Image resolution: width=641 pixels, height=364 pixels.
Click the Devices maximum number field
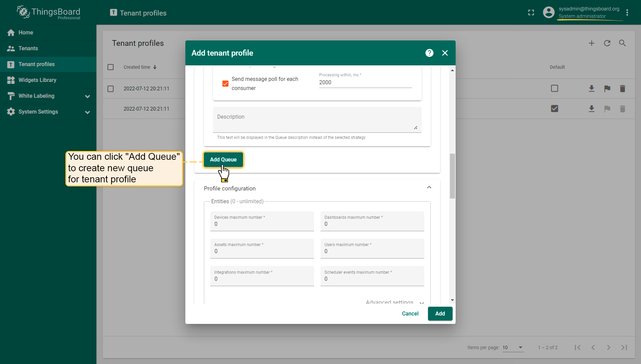tap(262, 224)
